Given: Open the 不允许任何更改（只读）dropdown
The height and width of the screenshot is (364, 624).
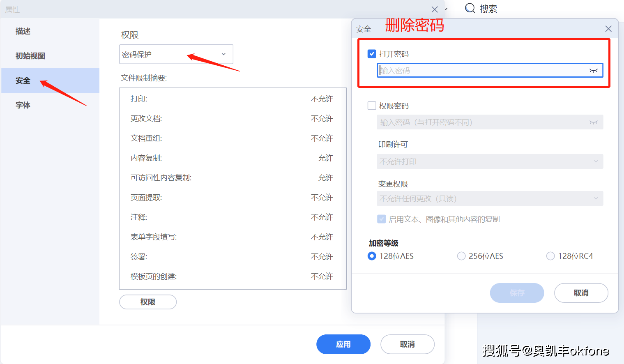Looking at the screenshot, I should click(x=490, y=198).
